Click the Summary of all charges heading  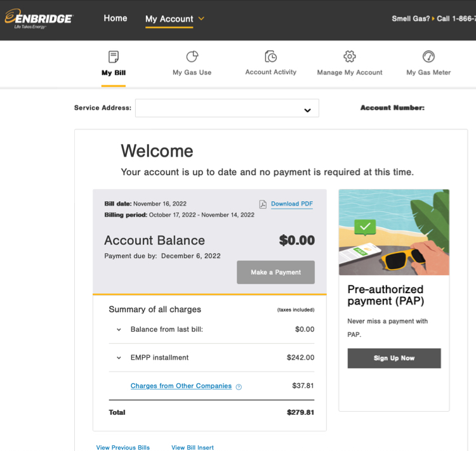pos(155,310)
